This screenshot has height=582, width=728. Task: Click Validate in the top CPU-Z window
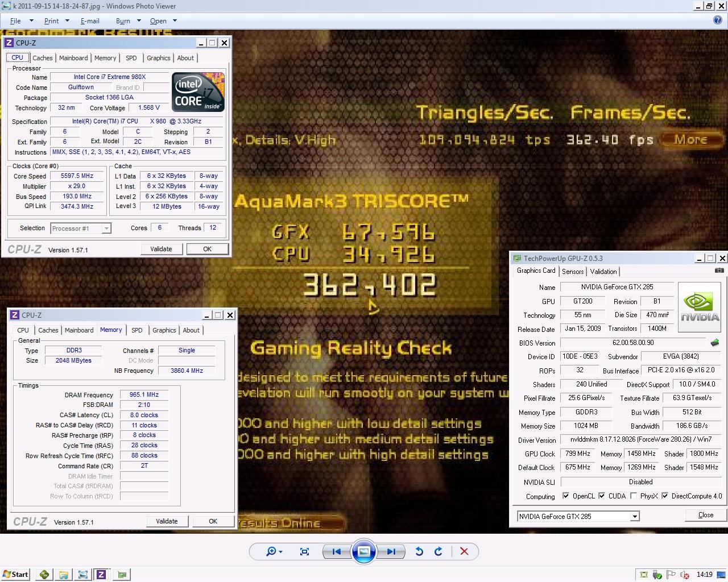point(161,249)
